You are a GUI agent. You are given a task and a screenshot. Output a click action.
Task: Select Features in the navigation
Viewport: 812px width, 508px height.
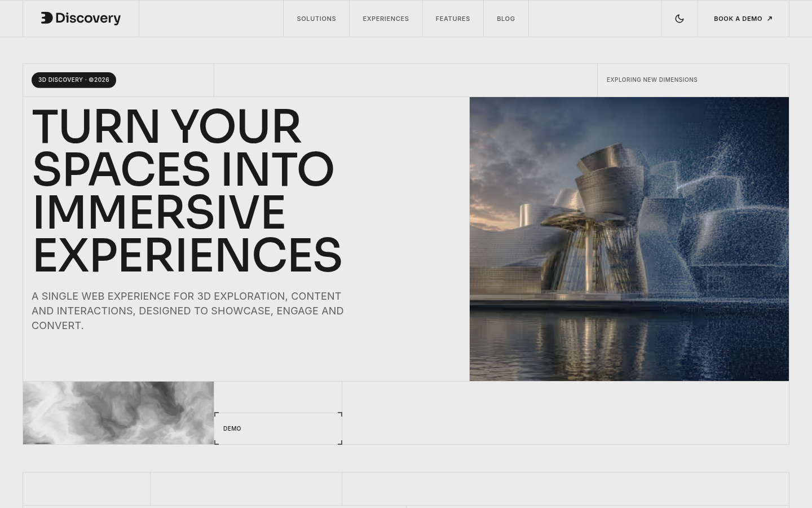click(453, 19)
